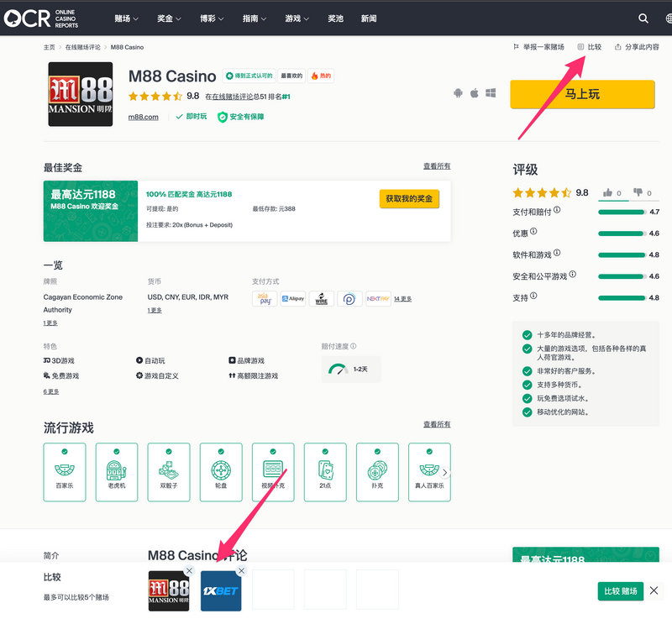
Task: Click the 热的 hot badge
Action: click(321, 76)
